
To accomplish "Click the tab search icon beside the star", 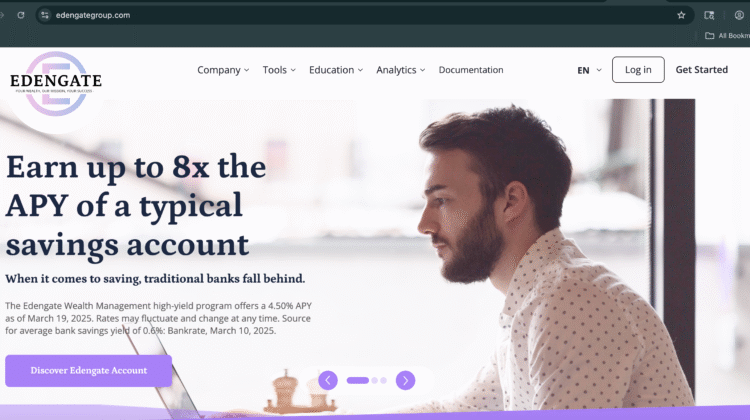I will click(x=709, y=15).
